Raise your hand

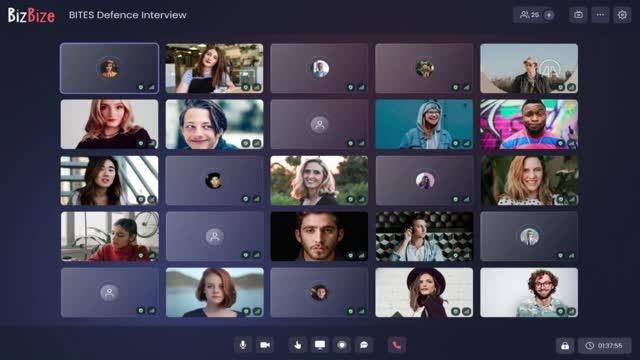coord(298,345)
